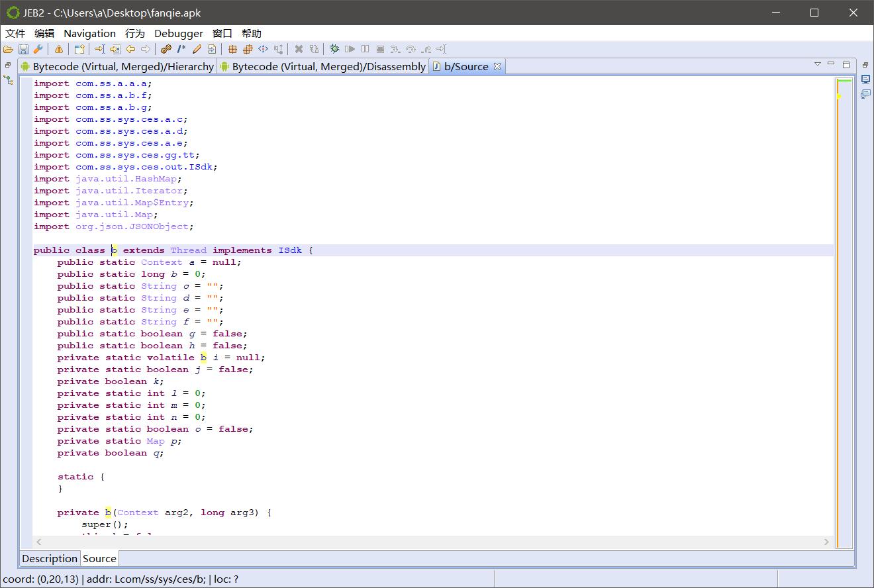Open the left sidebar hierarchy tree icon
This screenshot has width=874, height=588.
[x=8, y=79]
